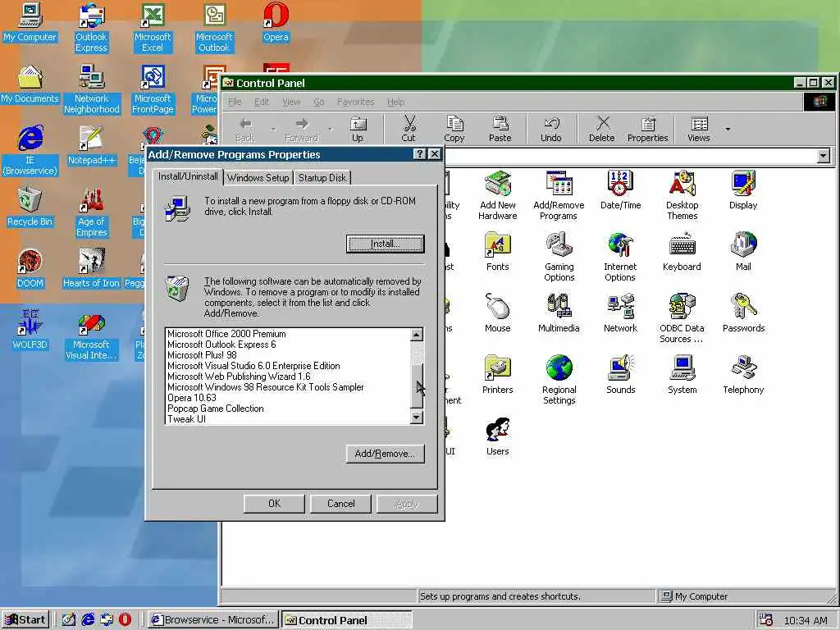The height and width of the screenshot is (630, 840).
Task: Open ODBC Data Sources icon
Action: pyautogui.click(x=682, y=318)
